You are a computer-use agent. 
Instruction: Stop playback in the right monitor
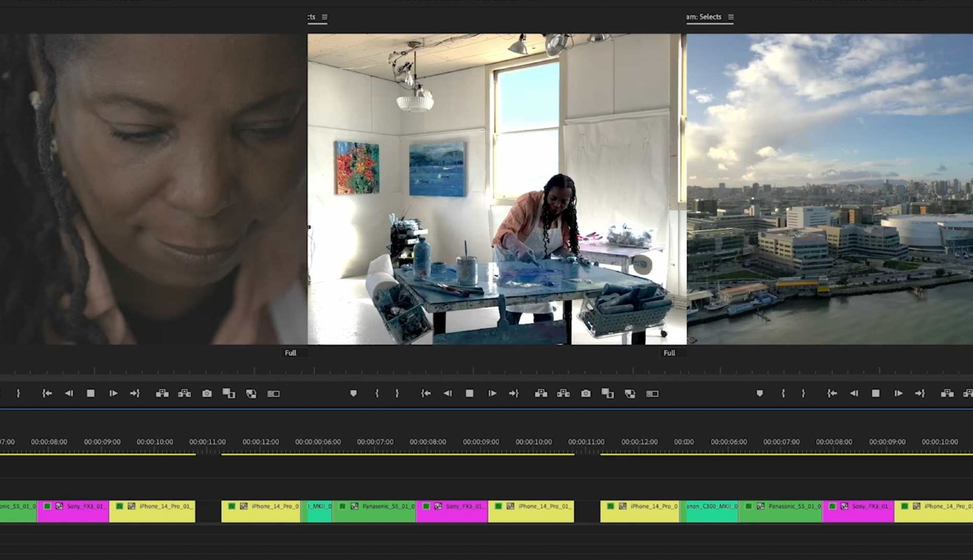[x=876, y=394]
